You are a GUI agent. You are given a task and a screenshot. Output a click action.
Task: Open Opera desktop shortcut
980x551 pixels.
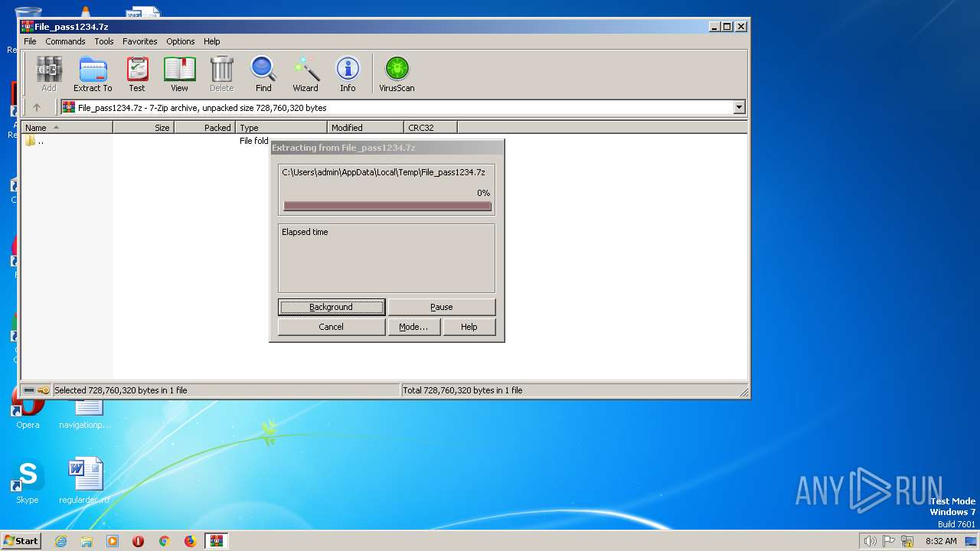[28, 409]
